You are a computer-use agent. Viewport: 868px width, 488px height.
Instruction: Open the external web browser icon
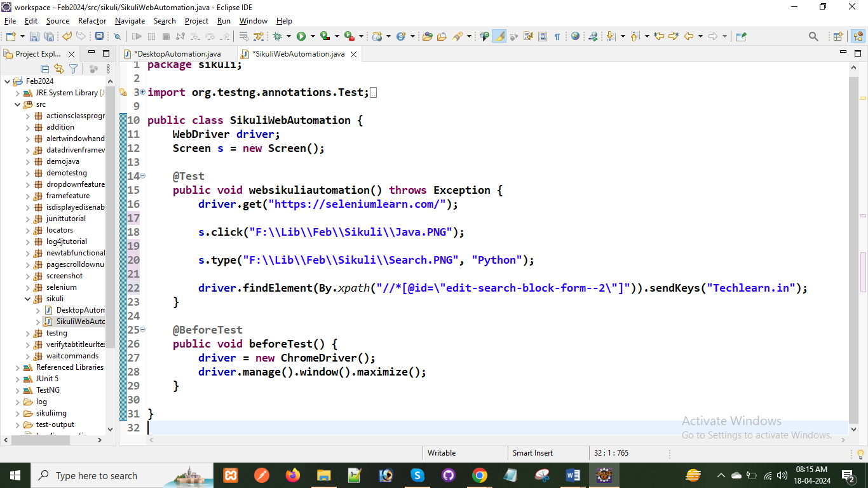tap(576, 36)
